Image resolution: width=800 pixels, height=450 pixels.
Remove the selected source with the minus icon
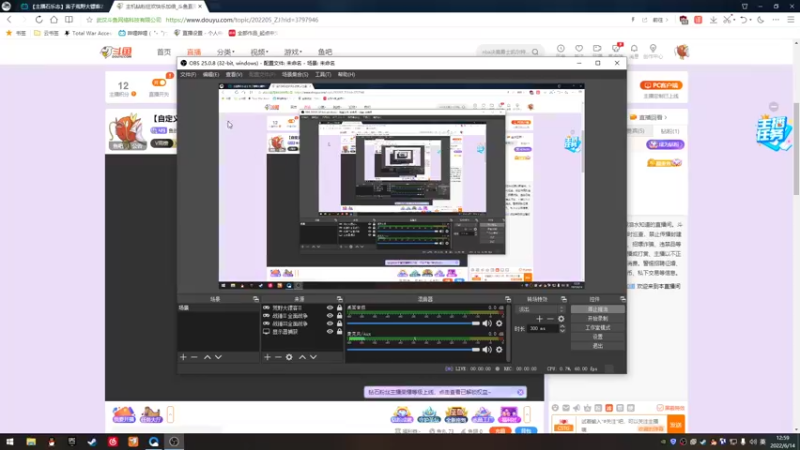pyautogui.click(x=278, y=357)
